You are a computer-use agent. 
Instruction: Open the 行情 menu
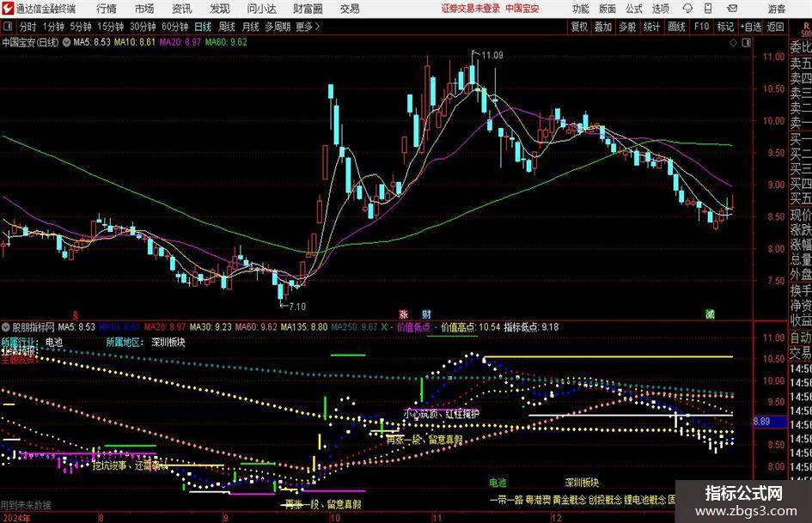coord(107,9)
